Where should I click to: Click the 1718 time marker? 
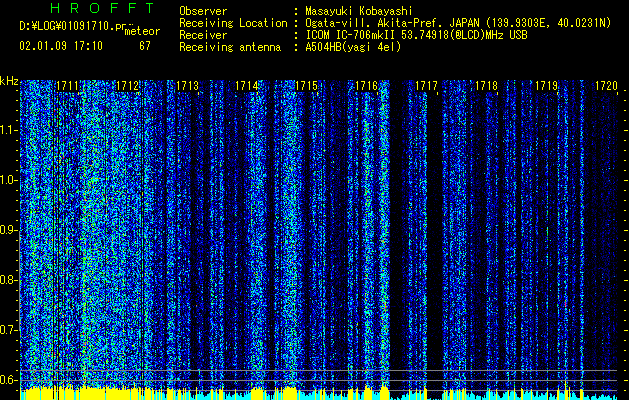[x=486, y=86]
